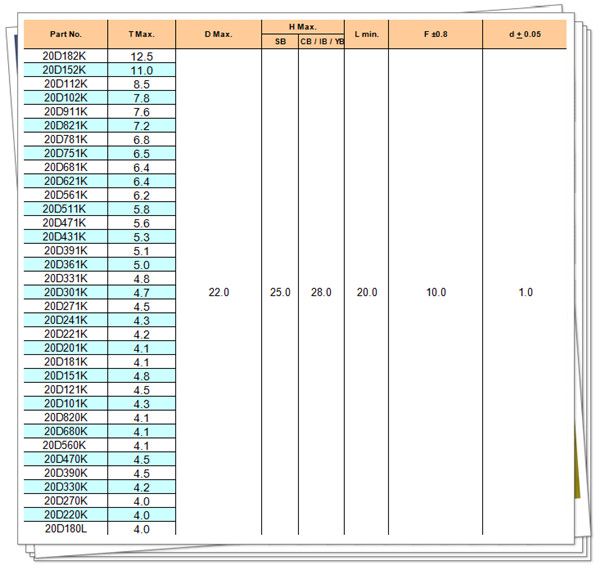The height and width of the screenshot is (565, 600).
Task: Select part number 20D911K
Action: [66, 112]
